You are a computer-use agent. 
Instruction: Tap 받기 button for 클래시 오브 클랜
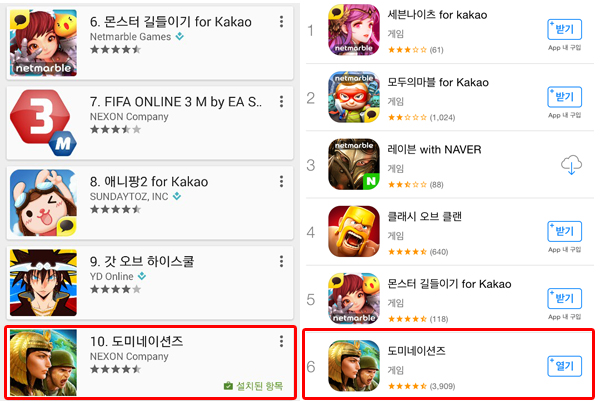pyautogui.click(x=565, y=231)
